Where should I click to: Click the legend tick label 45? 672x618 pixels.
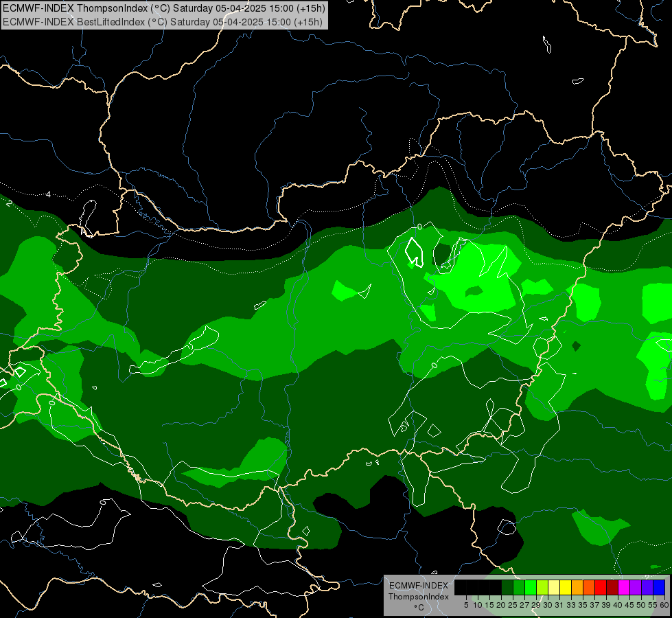click(x=629, y=605)
